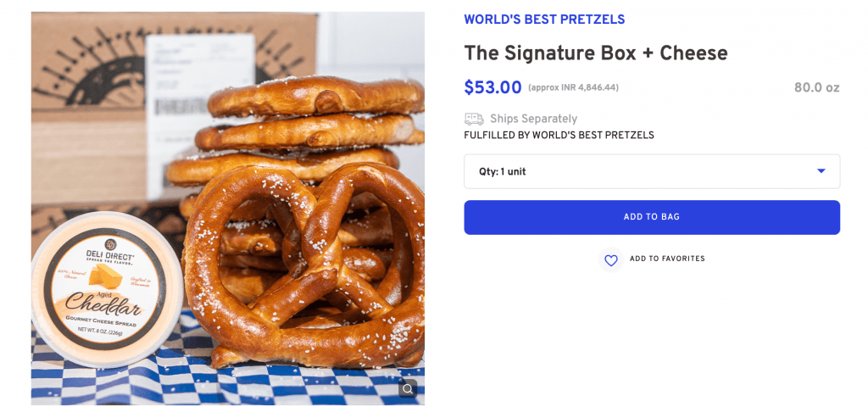Click the "Ships Separately" text

click(x=533, y=120)
